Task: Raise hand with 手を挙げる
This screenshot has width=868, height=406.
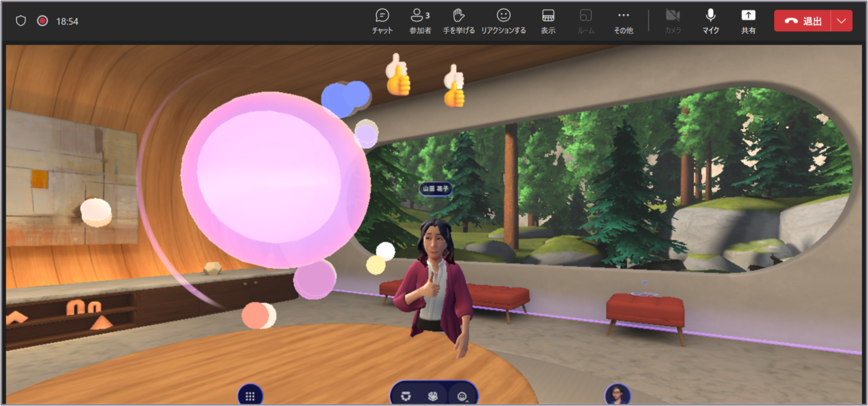Action: point(458,21)
